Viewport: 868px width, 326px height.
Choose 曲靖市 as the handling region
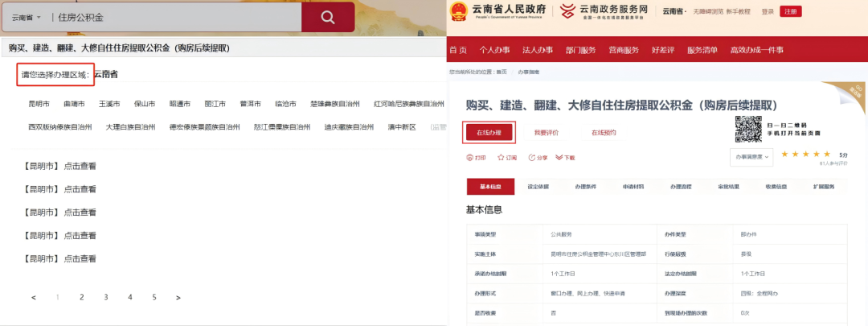[74, 104]
